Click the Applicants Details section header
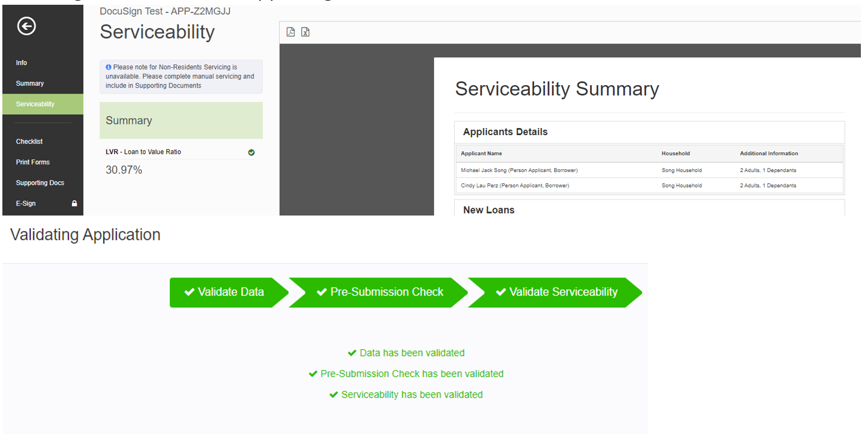This screenshot has width=868, height=434. click(505, 132)
